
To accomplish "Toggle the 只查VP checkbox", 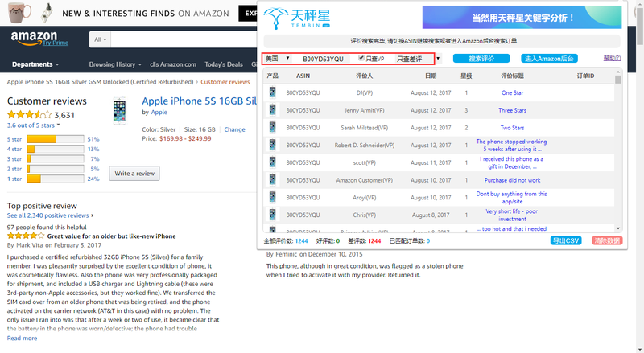I will click(x=361, y=58).
